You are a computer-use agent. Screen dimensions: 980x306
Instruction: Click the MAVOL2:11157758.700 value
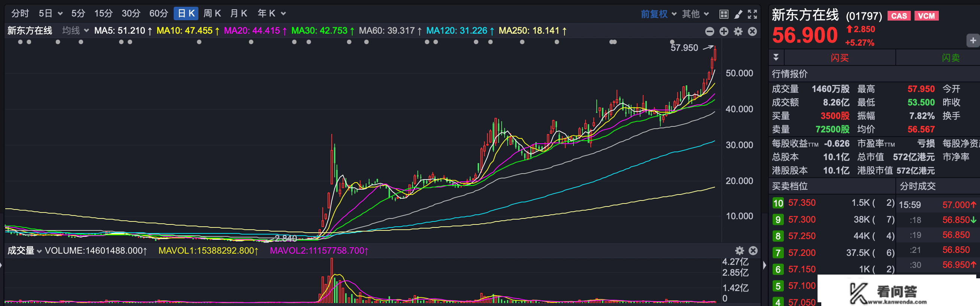tap(319, 251)
